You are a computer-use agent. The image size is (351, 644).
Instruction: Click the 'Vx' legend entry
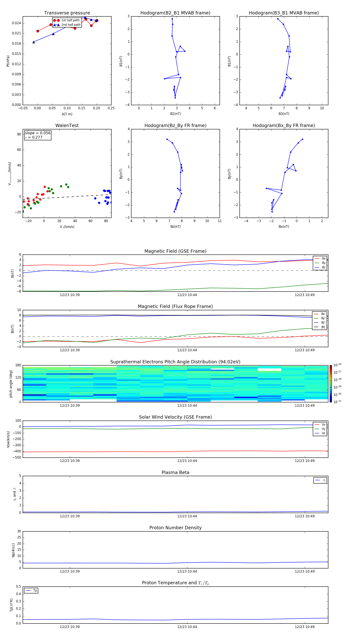coord(320,425)
